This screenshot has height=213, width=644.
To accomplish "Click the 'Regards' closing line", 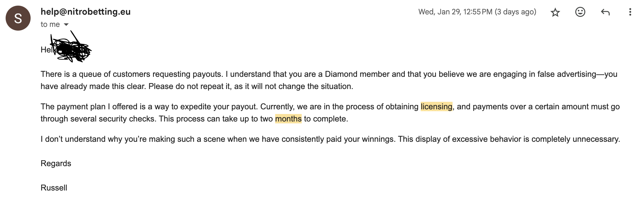I will pyautogui.click(x=56, y=163).
